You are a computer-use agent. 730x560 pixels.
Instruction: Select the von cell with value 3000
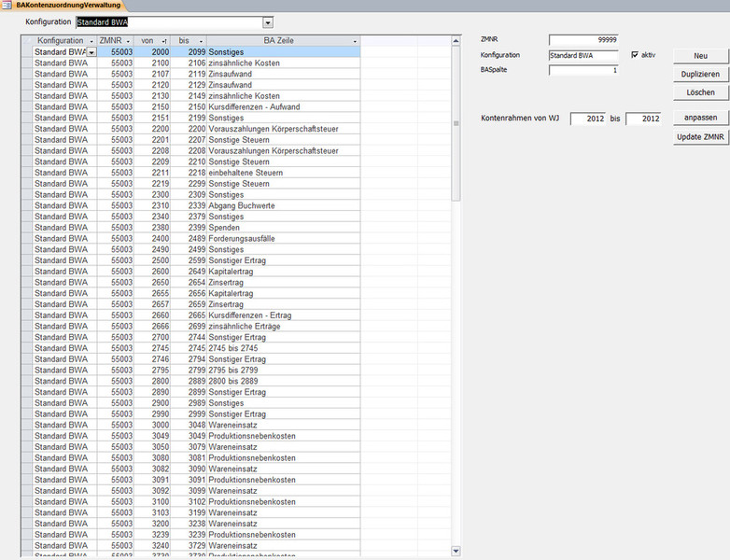click(152, 425)
